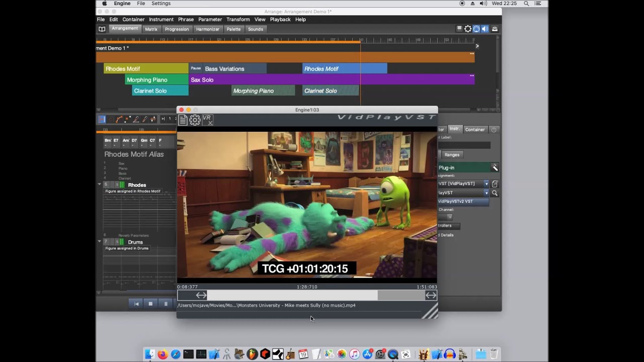Screen dimensions: 644x362
Task: Open FL Studio fruit icon in Dock
Action: click(x=252, y=354)
